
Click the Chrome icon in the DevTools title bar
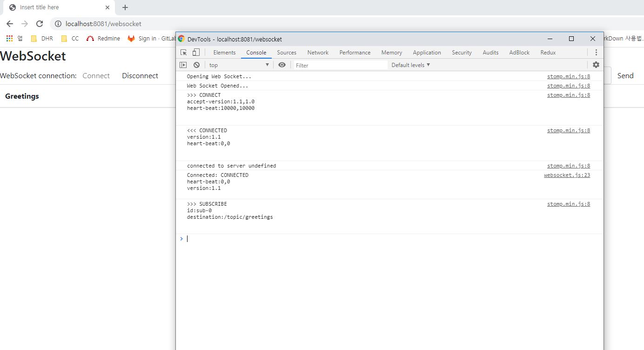(181, 39)
